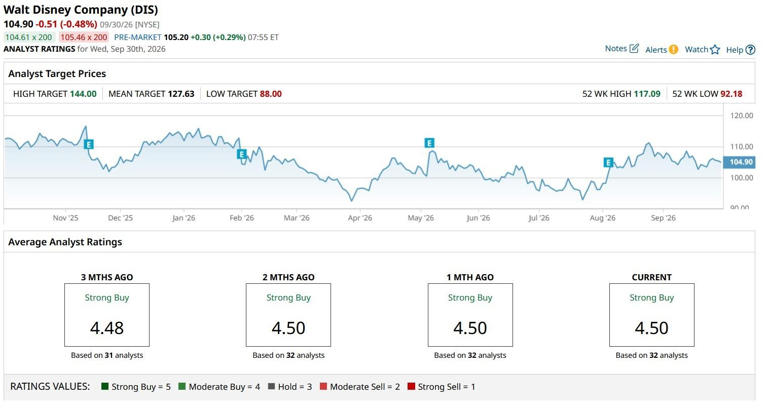The width and height of the screenshot is (768, 408).
Task: Click the orange Alerts bell icon
Action: click(673, 49)
